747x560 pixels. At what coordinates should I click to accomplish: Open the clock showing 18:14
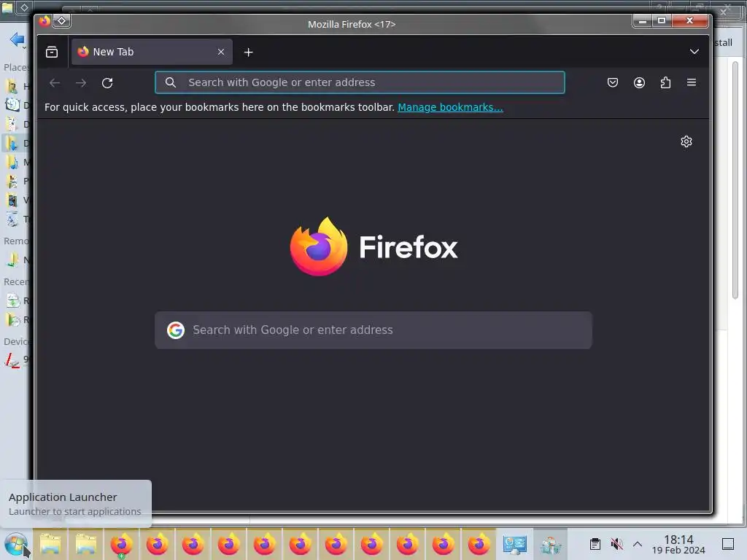click(x=678, y=544)
